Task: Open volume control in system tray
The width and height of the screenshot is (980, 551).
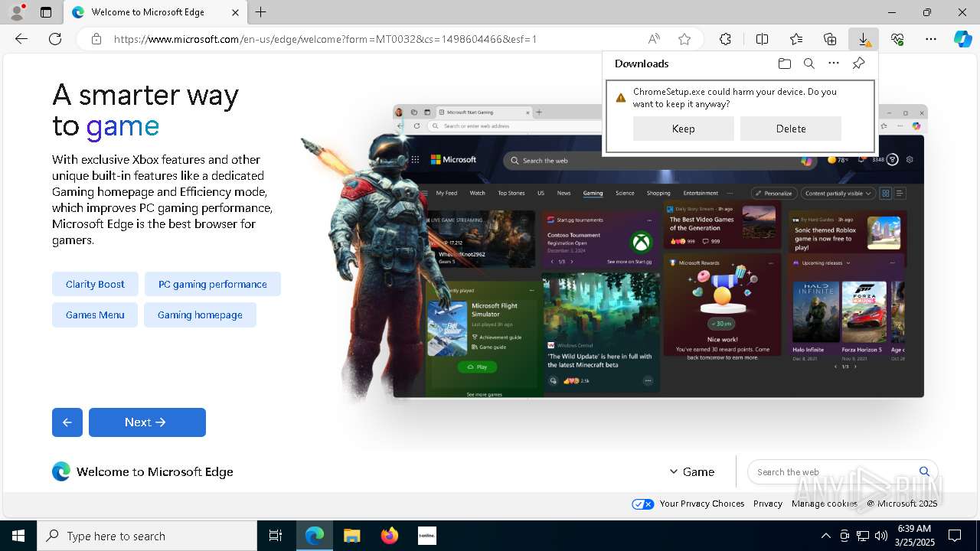Action: coord(880,536)
